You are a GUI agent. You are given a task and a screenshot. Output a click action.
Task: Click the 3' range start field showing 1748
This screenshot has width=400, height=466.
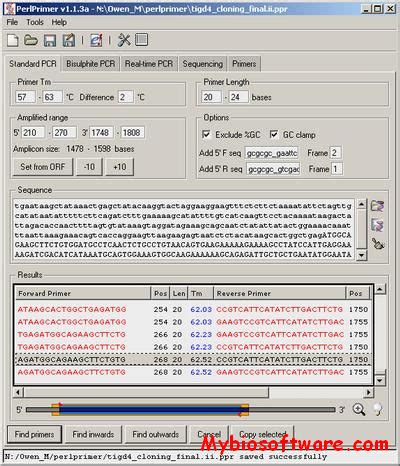pyautogui.click(x=101, y=132)
